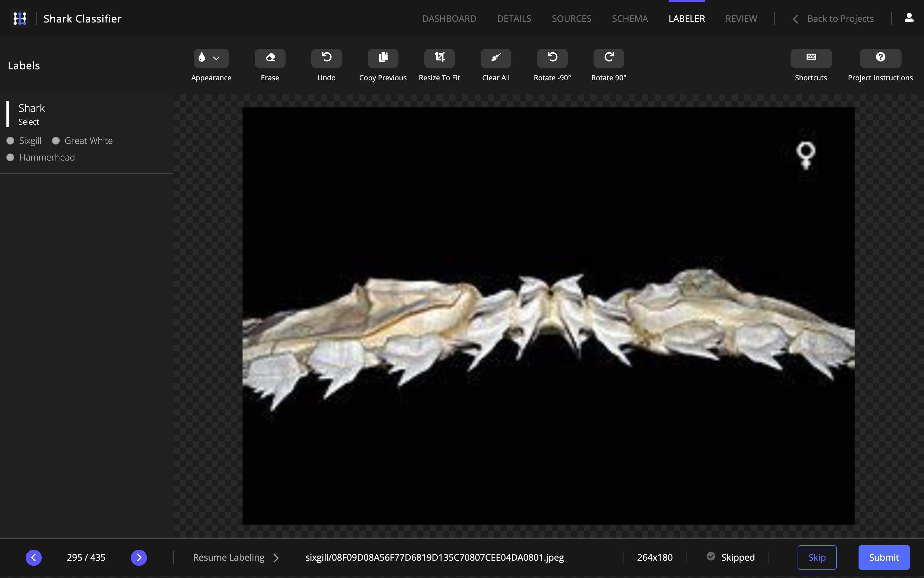Open Project Instructions help icon
The image size is (924, 578).
pos(880,58)
